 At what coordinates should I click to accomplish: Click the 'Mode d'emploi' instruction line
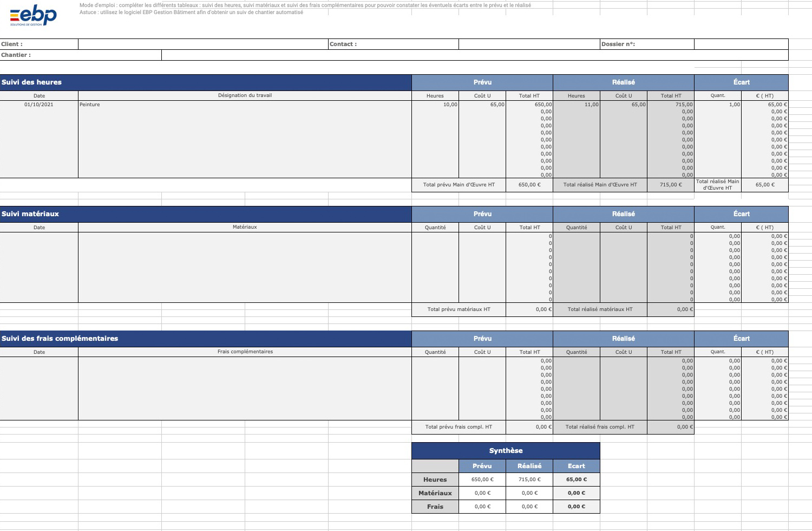pyautogui.click(x=305, y=5)
